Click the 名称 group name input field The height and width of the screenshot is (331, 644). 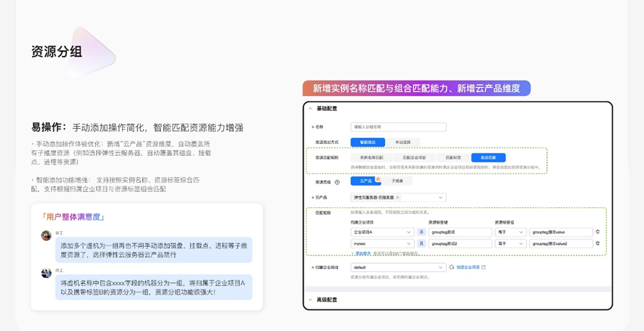[398, 127]
